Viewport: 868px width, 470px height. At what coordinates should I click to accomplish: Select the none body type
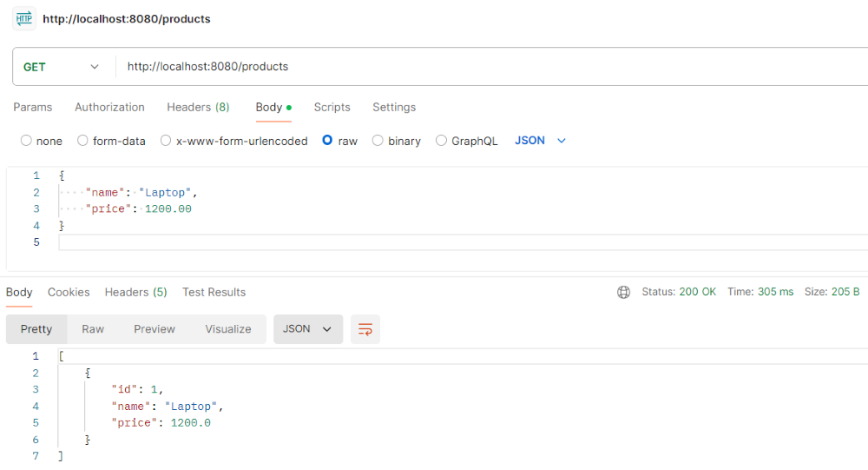pyautogui.click(x=26, y=141)
